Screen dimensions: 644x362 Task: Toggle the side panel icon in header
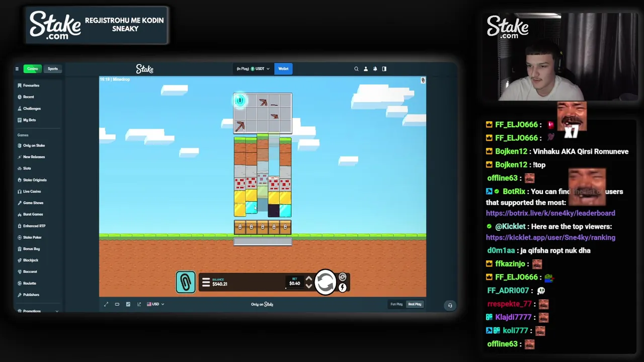384,69
